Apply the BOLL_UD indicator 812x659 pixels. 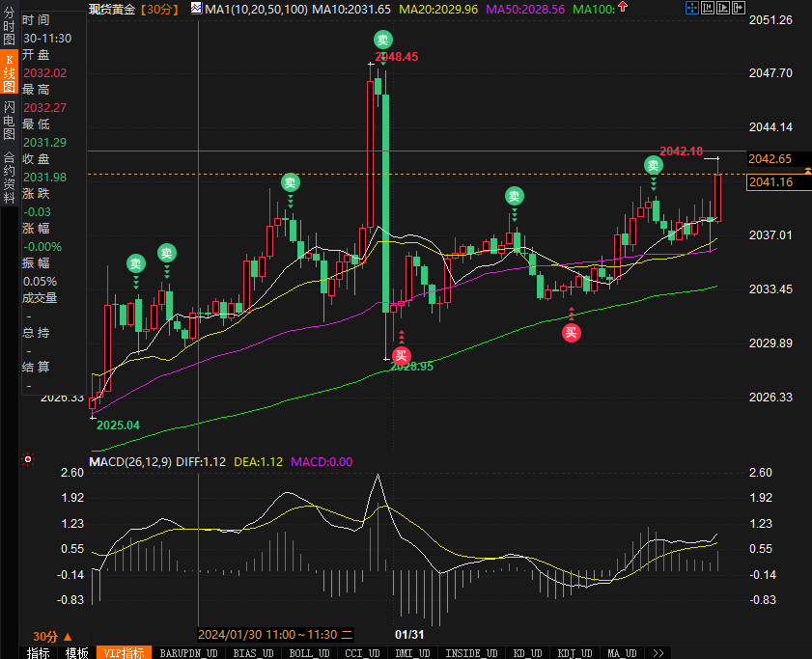coord(307,653)
